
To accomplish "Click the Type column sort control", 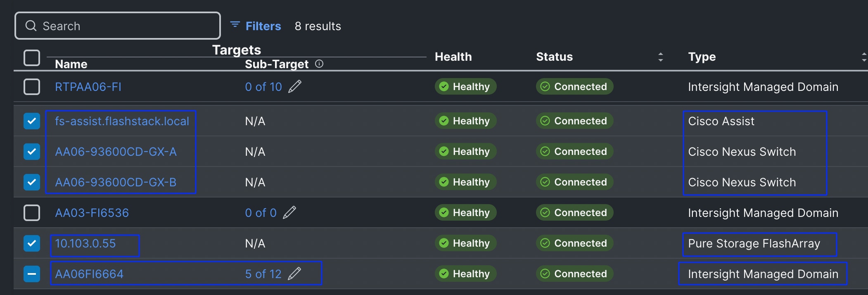I will tap(864, 57).
